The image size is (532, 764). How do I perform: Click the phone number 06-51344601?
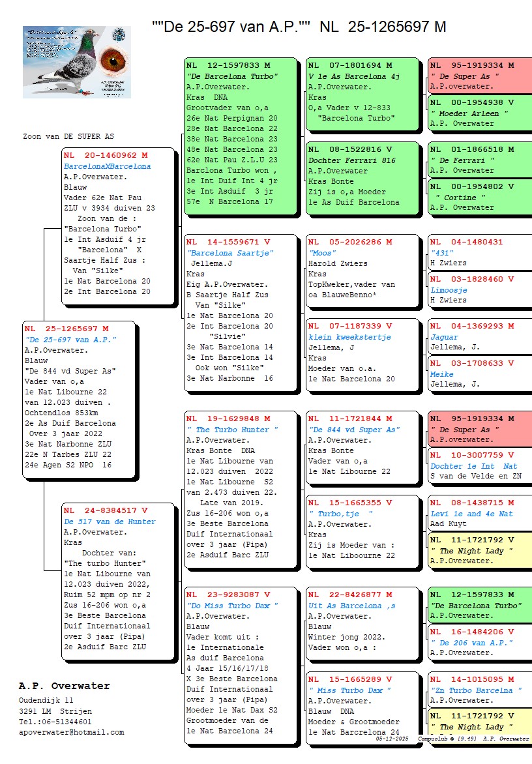click(55, 722)
